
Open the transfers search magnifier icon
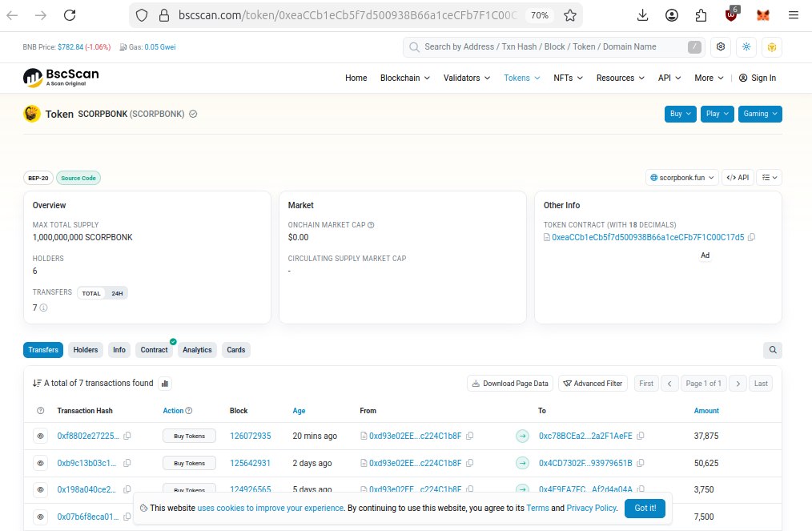pos(773,350)
